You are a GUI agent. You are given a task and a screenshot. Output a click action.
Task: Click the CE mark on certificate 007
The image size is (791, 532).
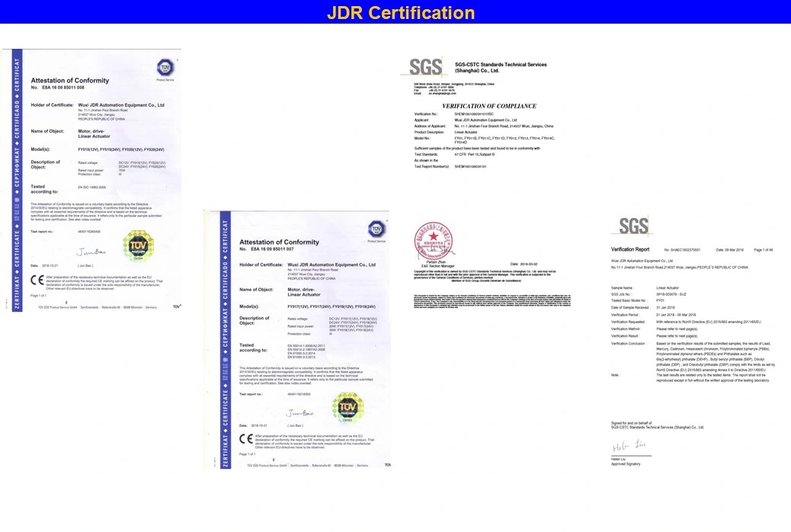[245, 438]
